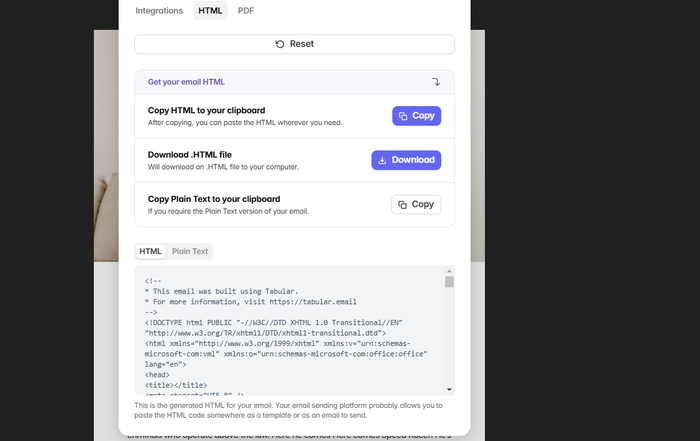700x441 pixels.
Task: Click the 'Get your email HTML' heading
Action: tap(186, 82)
